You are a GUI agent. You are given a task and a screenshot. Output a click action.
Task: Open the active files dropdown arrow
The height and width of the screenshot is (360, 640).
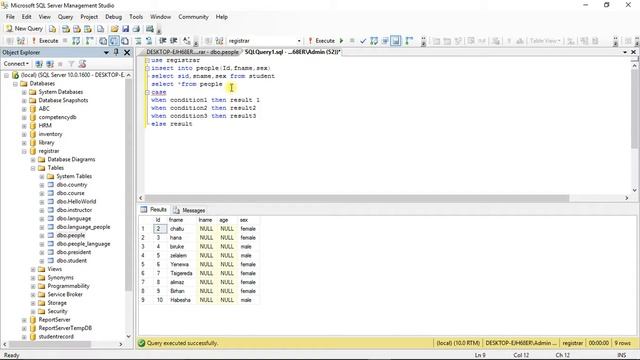[x=625, y=52]
